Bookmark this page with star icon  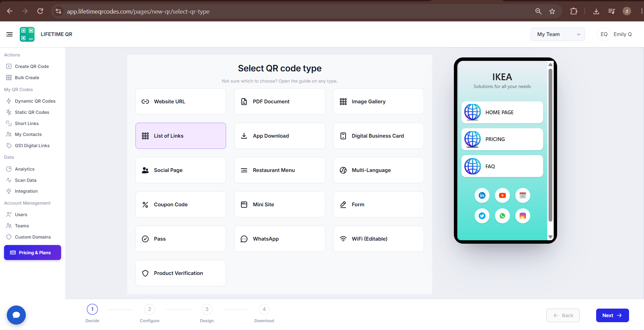(552, 11)
